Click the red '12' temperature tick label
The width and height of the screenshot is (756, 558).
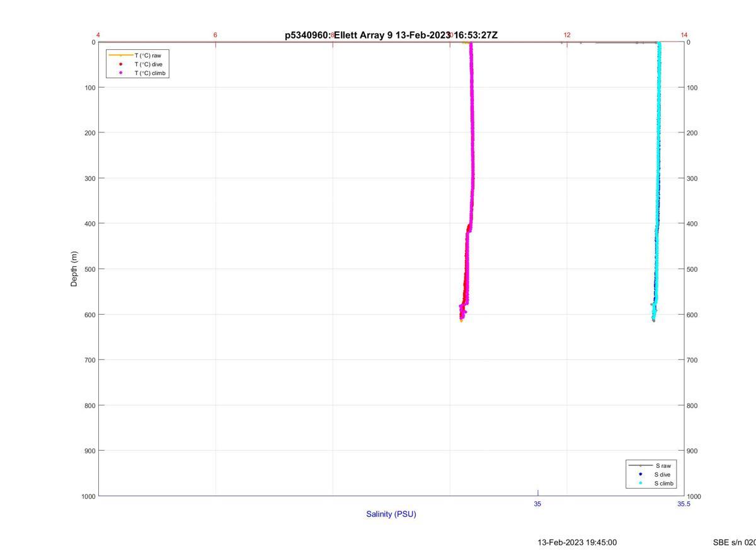coord(567,35)
